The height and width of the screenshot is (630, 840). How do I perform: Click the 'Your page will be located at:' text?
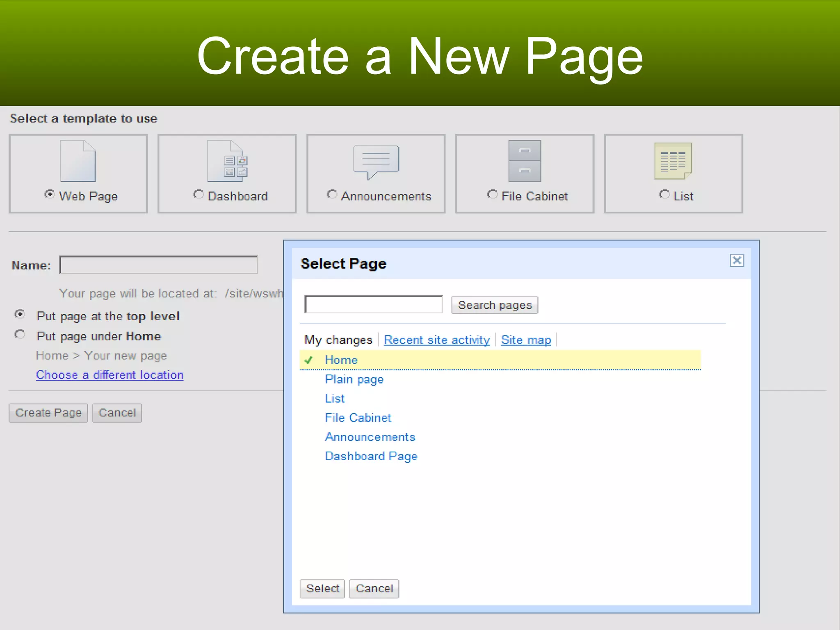(x=138, y=294)
